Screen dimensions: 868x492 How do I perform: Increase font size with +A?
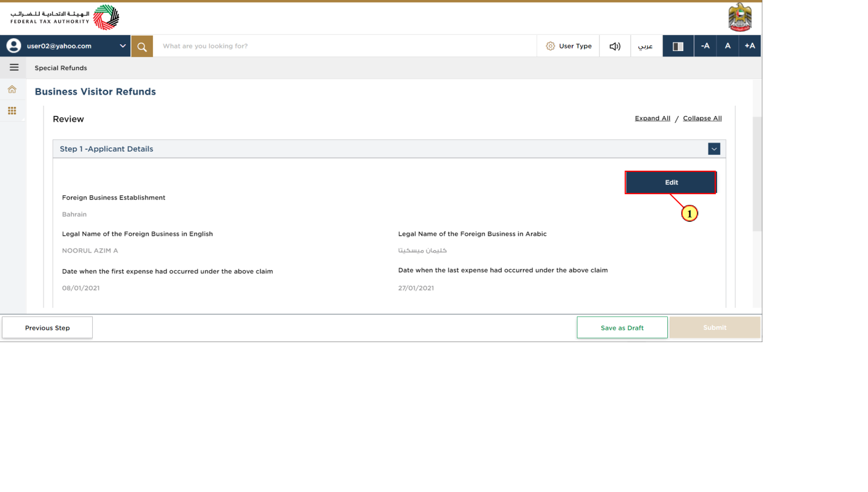tap(750, 46)
